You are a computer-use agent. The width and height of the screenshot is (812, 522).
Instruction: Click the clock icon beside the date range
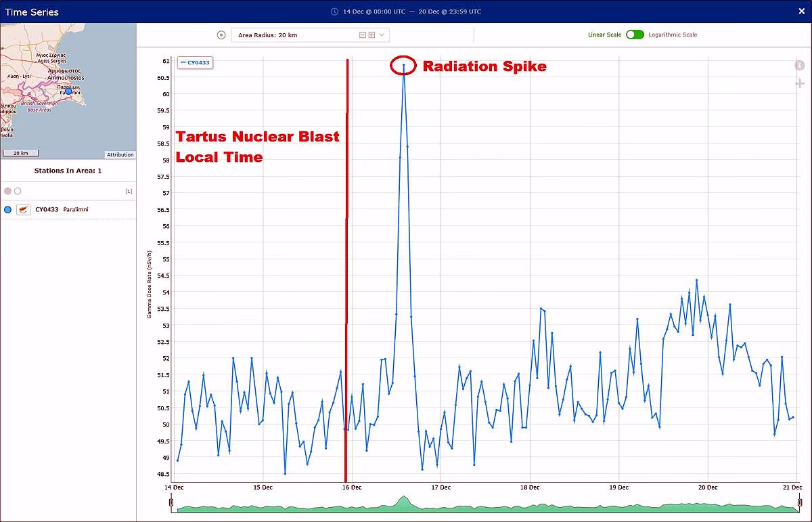[x=334, y=12]
